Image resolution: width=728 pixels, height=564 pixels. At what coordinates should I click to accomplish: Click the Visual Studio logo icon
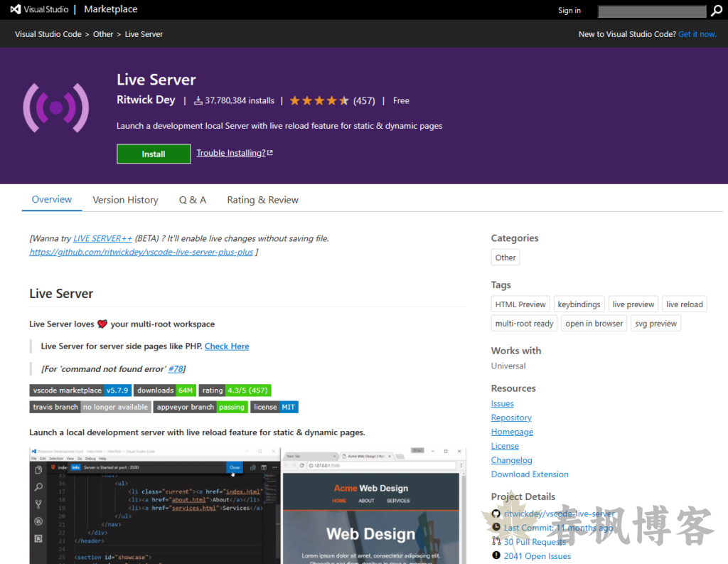16,9
